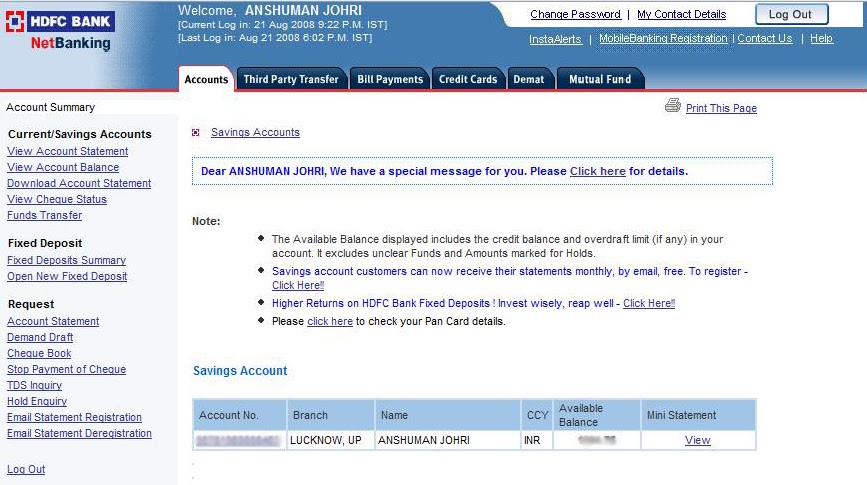867x485 pixels.
Task: Click the Fixed Deposit sidebar heading
Action: (x=45, y=243)
